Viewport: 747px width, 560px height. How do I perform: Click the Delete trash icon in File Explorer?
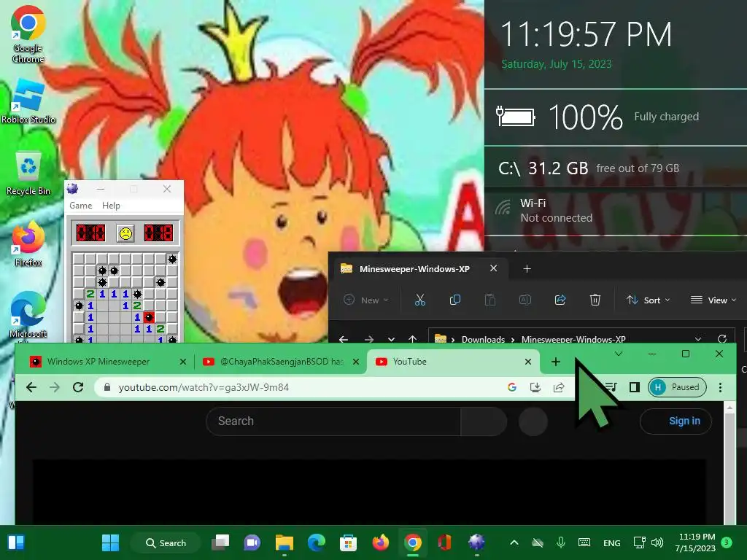(x=595, y=300)
